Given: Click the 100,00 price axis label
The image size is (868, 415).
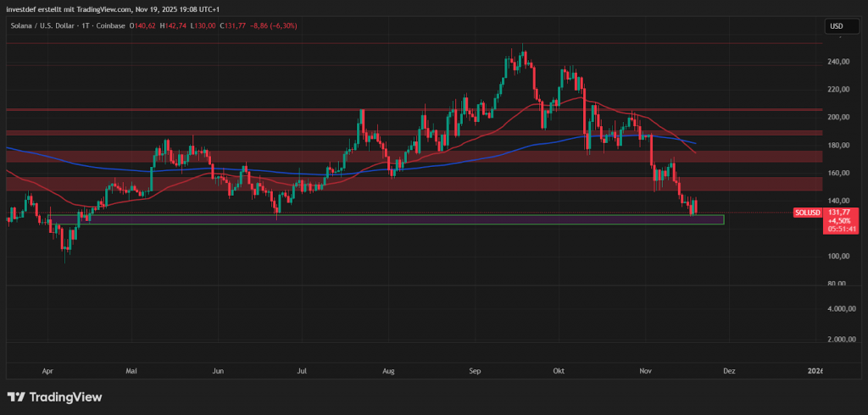Looking at the screenshot, I should coord(837,257).
